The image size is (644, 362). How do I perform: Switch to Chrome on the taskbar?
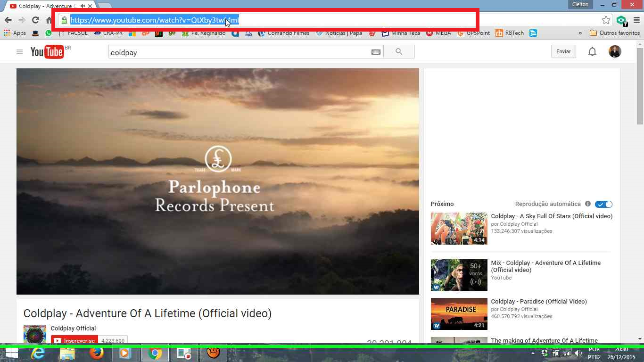click(155, 353)
